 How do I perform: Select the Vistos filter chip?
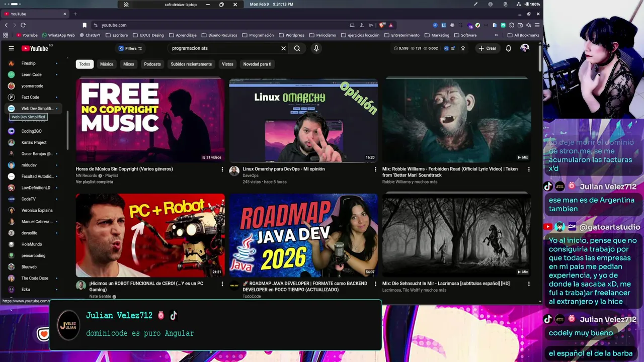tap(228, 64)
